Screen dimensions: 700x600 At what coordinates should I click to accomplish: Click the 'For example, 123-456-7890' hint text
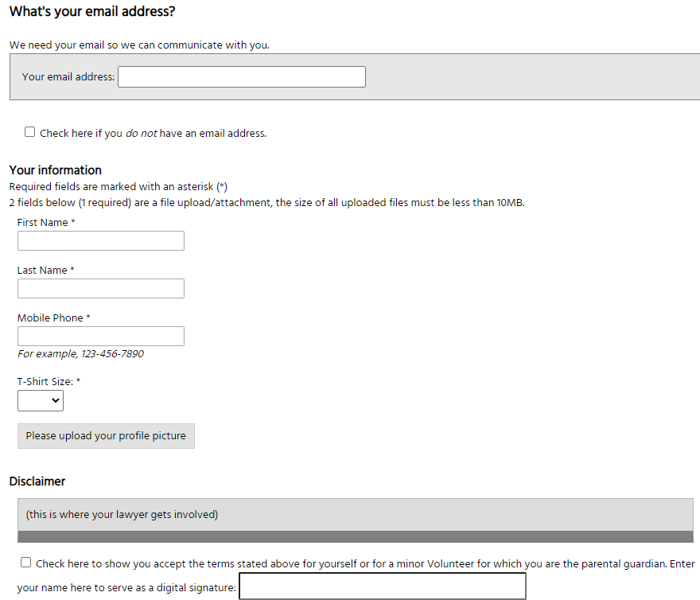pyautogui.click(x=80, y=354)
